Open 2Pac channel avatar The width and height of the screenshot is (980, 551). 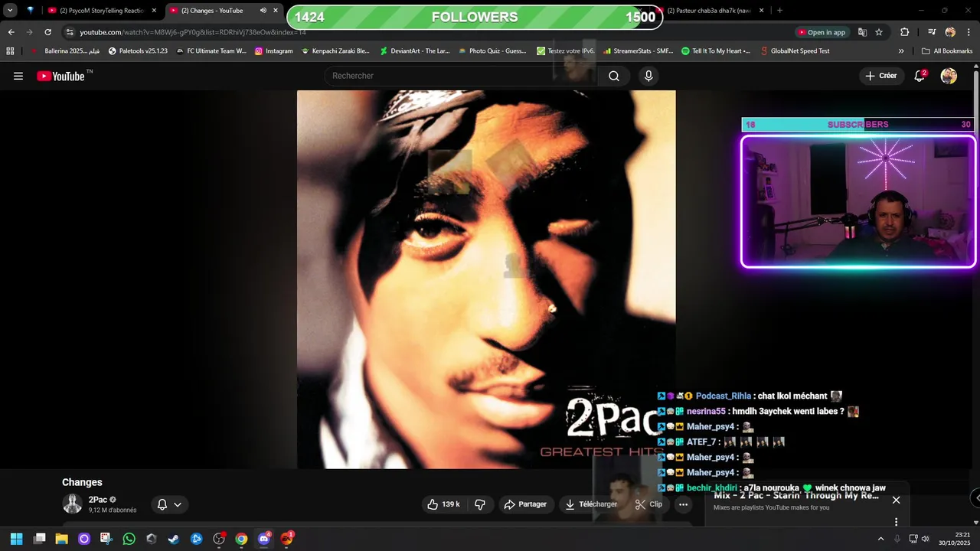73,504
